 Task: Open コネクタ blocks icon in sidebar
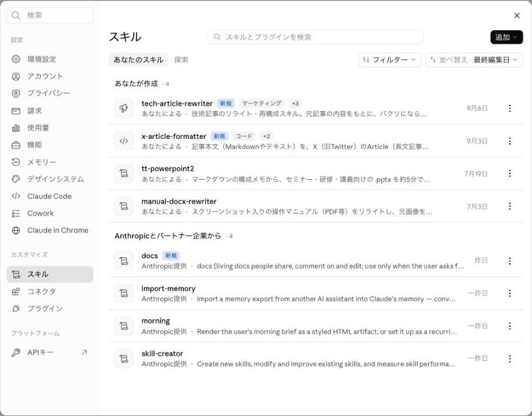coord(16,292)
